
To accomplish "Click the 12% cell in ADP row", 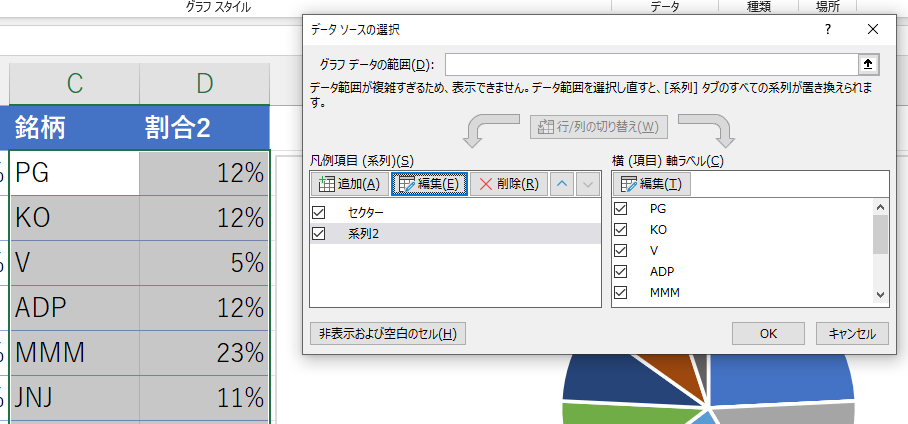I will [x=204, y=308].
